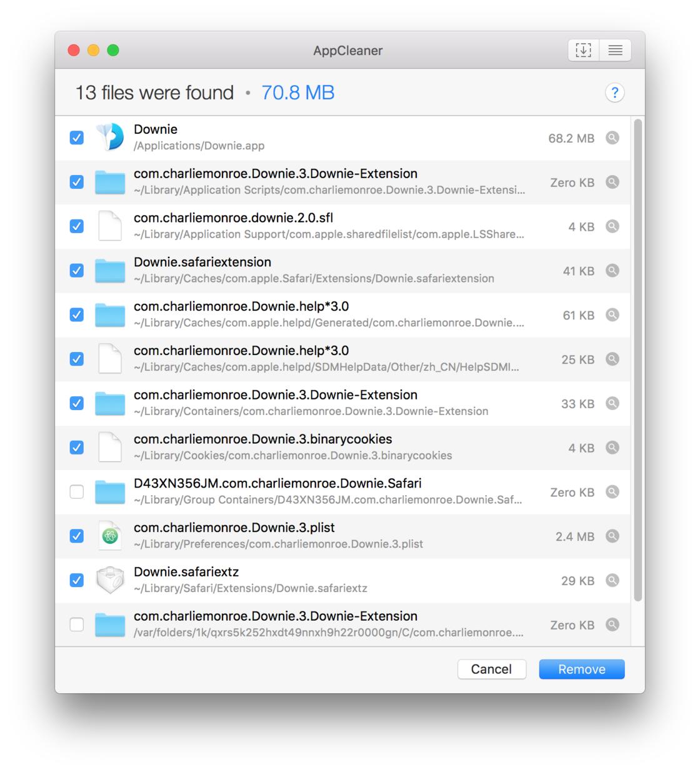The height and width of the screenshot is (772, 700).
Task: Click the file list scrollbar
Action: click(x=638, y=359)
